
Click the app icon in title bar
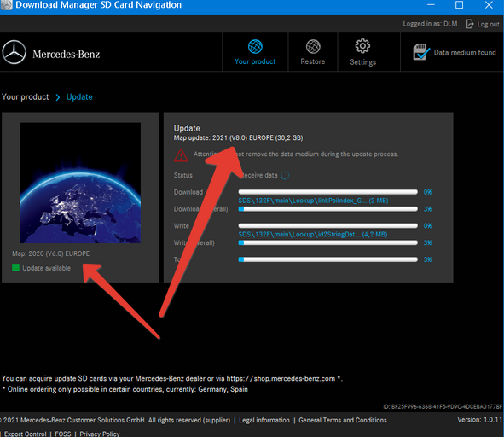click(6, 4)
